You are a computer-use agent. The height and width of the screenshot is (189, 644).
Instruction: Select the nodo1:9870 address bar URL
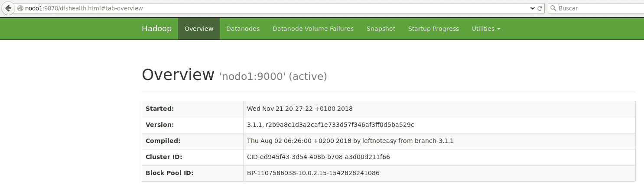click(x=84, y=8)
